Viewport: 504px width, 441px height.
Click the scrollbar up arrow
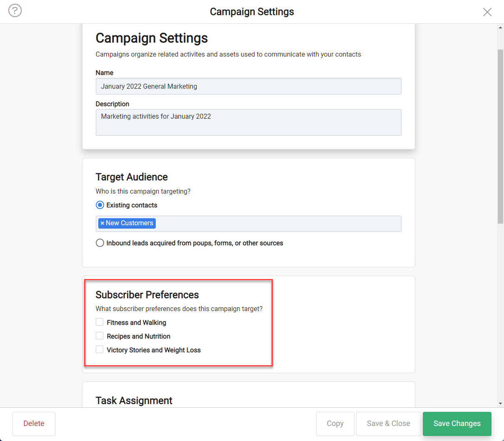point(500,27)
